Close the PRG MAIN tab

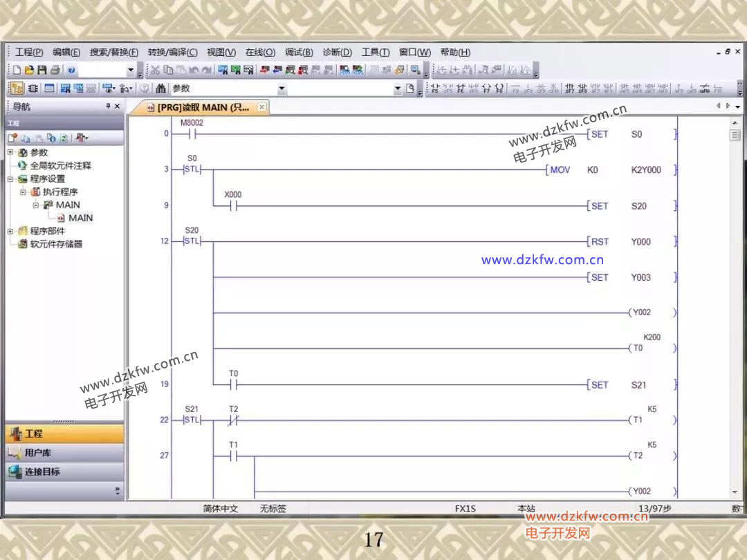[261, 107]
